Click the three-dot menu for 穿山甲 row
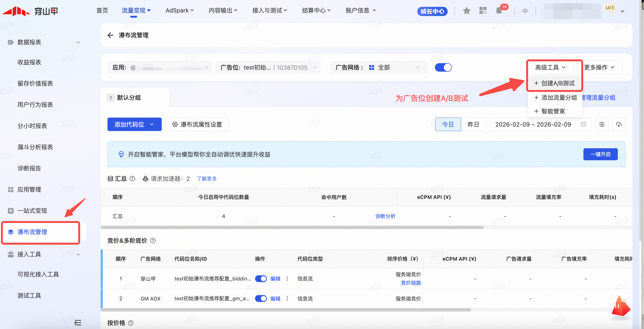Screen dimensions: 644x329 287,279
